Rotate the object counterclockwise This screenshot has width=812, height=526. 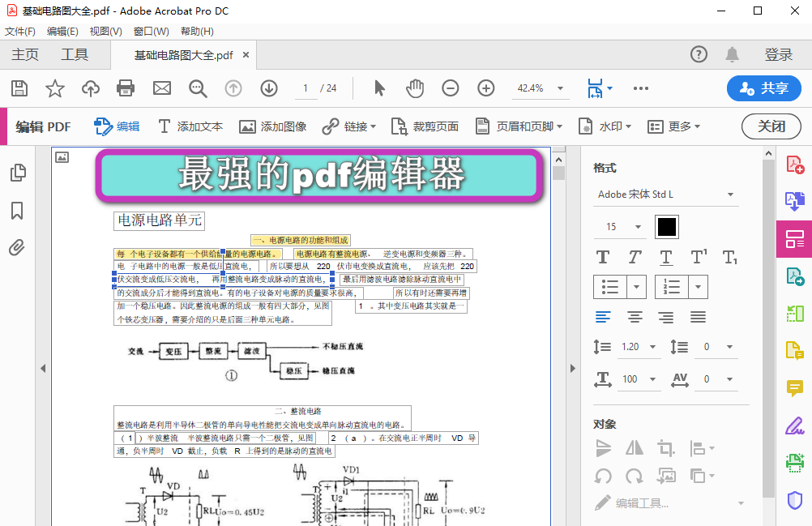(x=603, y=475)
